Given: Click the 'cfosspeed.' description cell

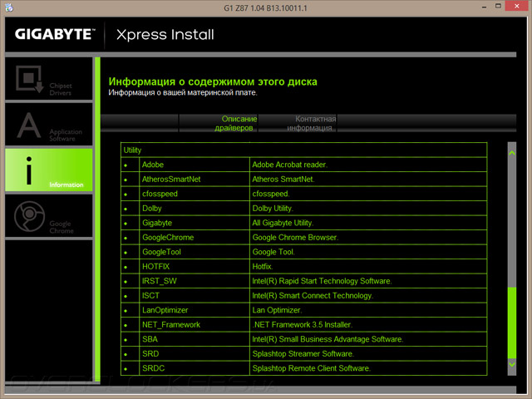Looking at the screenshot, I should tap(368, 194).
